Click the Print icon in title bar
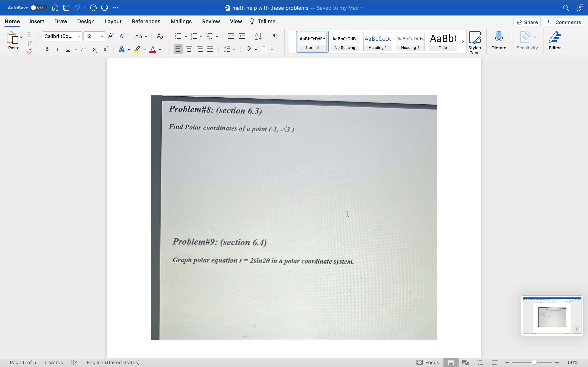 point(105,8)
